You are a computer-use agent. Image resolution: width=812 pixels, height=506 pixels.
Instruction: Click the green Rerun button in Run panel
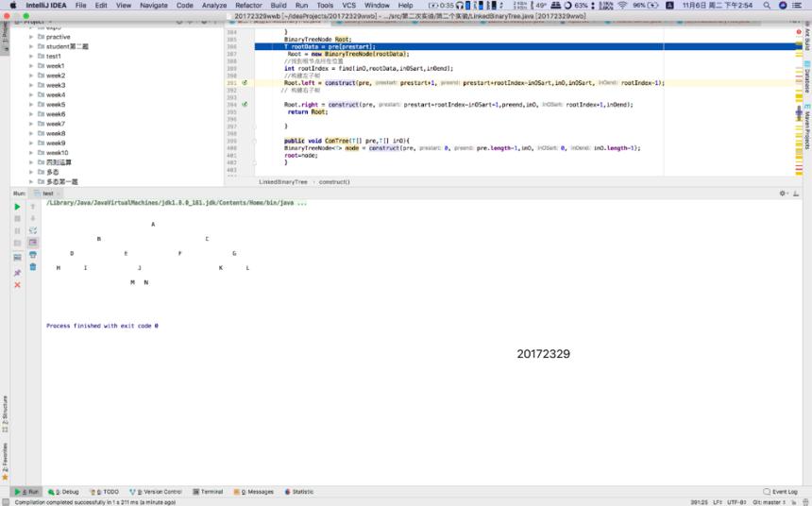click(17, 207)
